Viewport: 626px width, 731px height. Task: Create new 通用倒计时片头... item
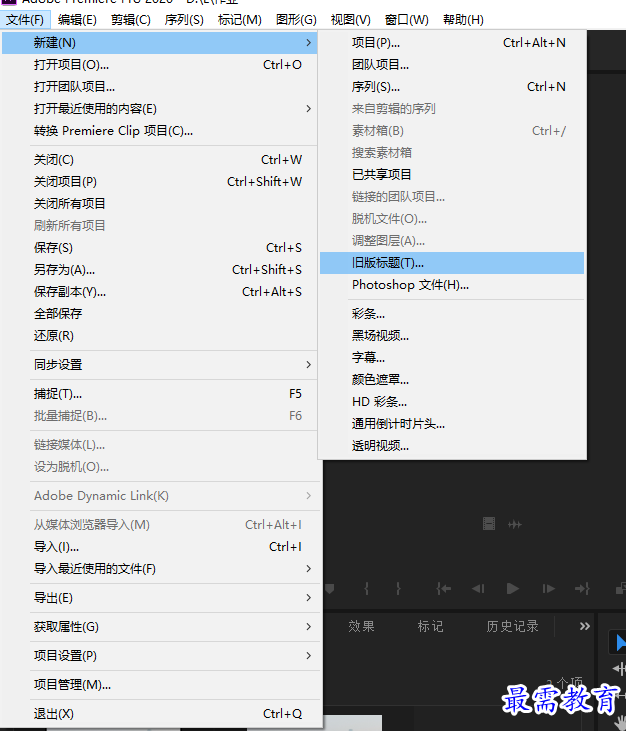click(x=452, y=424)
